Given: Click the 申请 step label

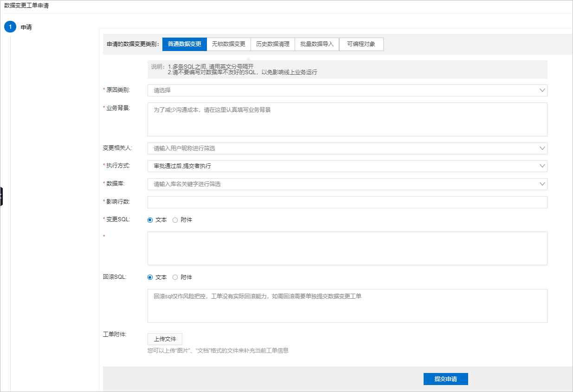Looking at the screenshot, I should (26, 27).
